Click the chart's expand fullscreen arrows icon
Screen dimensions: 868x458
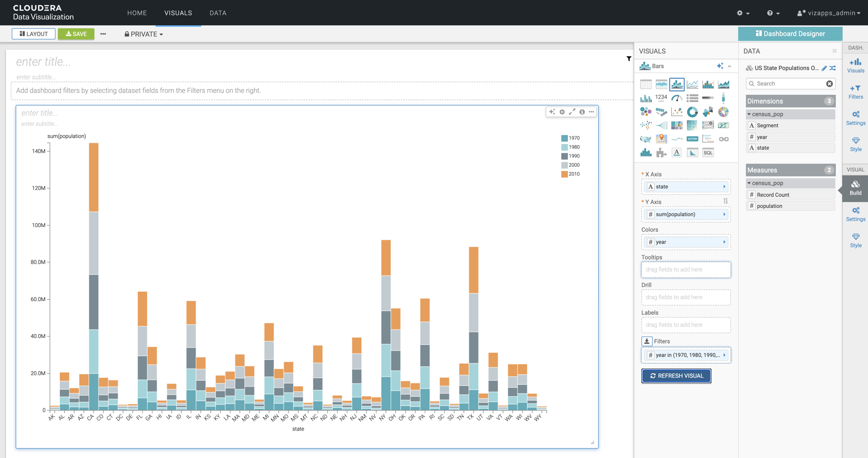pos(572,112)
